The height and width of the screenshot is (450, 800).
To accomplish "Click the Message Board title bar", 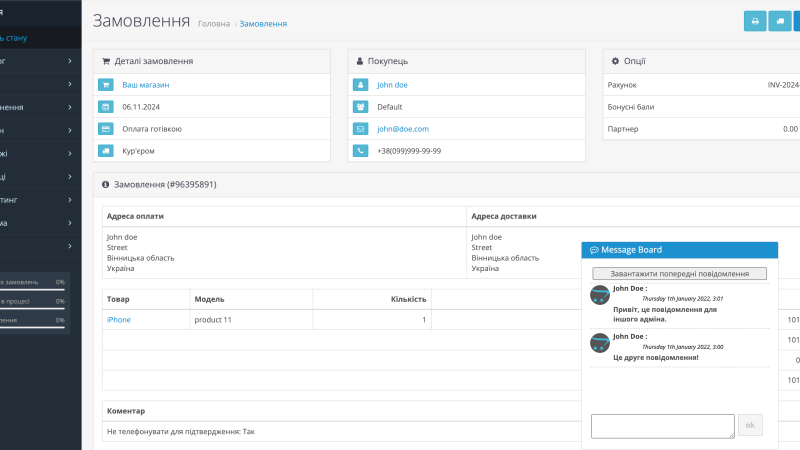I will tap(680, 250).
